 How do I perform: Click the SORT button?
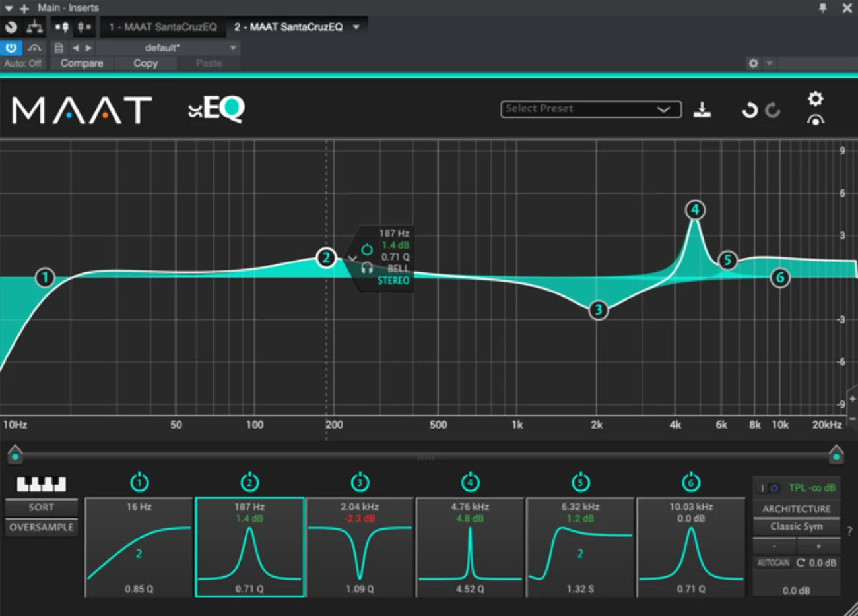(41, 507)
